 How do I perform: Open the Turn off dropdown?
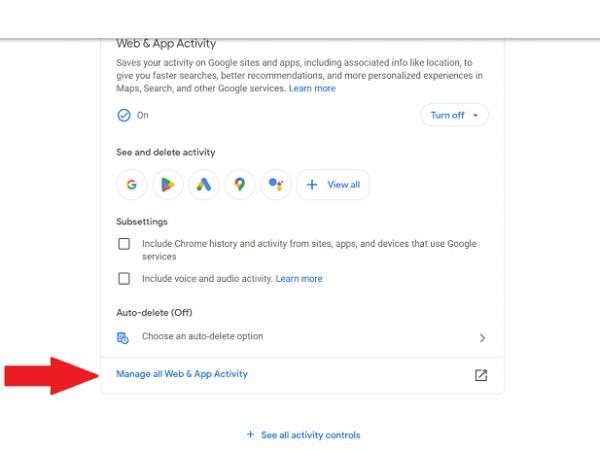(x=454, y=115)
